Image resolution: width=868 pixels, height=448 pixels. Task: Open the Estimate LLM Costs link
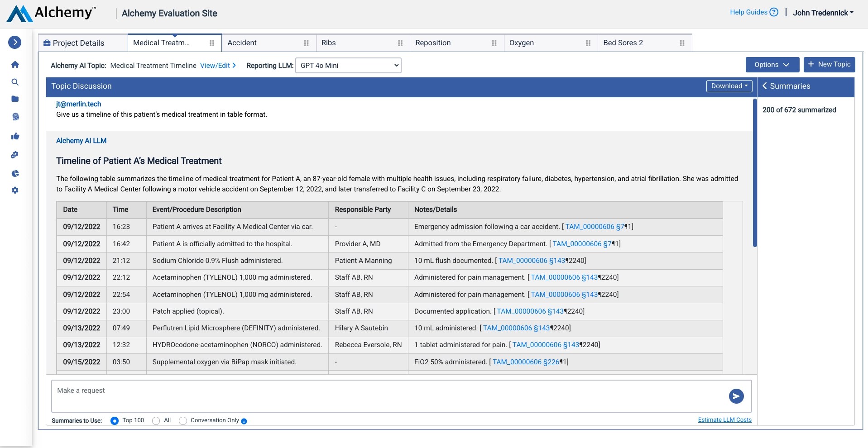coord(724,420)
